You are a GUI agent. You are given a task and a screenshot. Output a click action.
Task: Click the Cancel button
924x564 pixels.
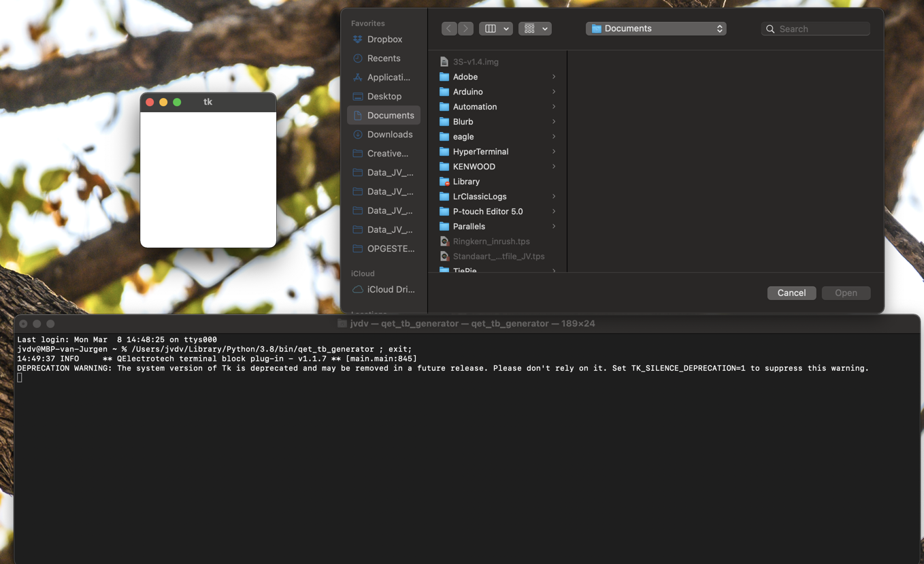click(791, 293)
